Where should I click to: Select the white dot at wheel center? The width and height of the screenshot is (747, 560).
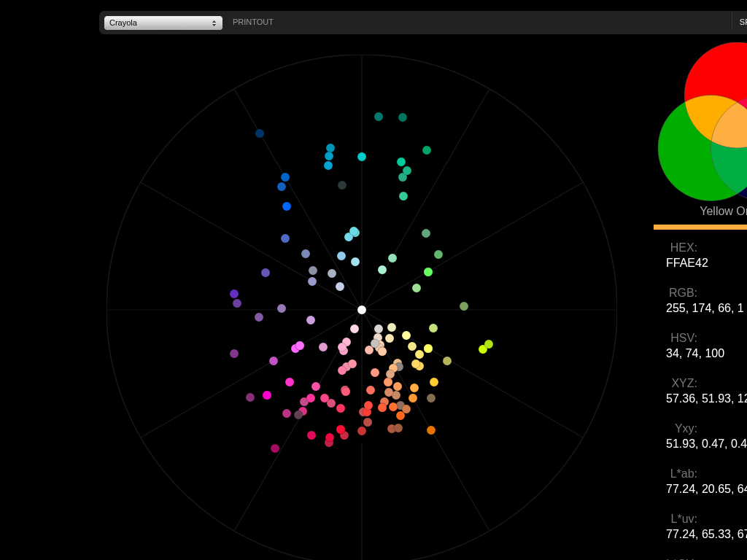(x=362, y=310)
